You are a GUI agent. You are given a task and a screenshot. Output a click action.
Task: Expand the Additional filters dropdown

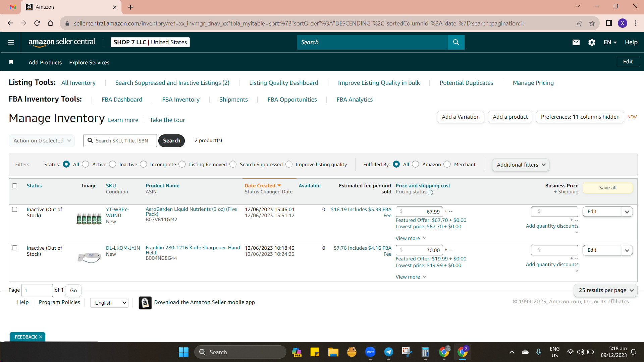[521, 165]
